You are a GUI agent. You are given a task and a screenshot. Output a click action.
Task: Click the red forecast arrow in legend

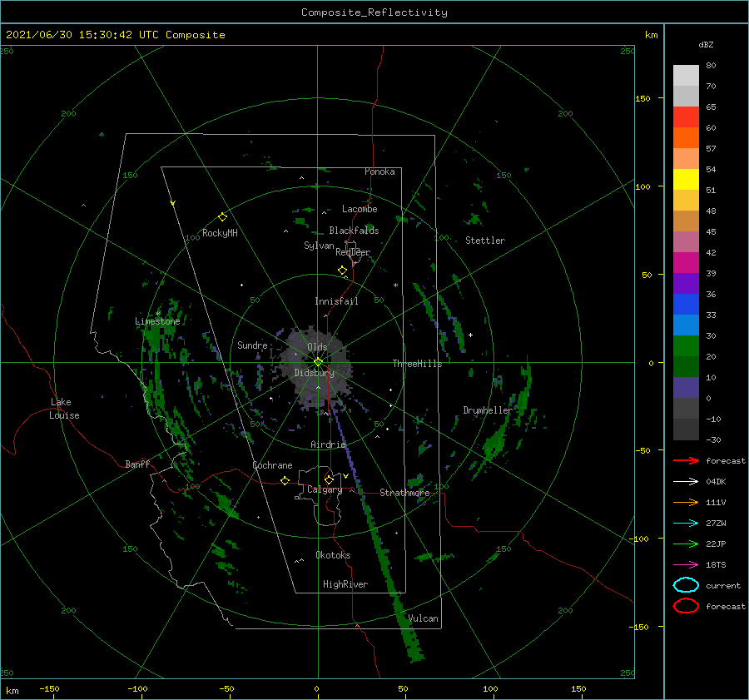(686, 460)
